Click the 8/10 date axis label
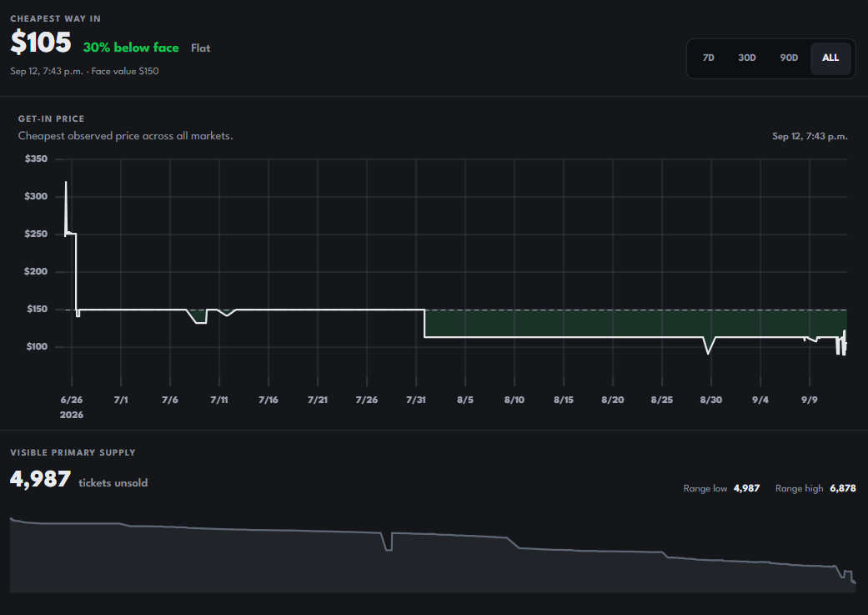This screenshot has width=868, height=615. click(514, 400)
